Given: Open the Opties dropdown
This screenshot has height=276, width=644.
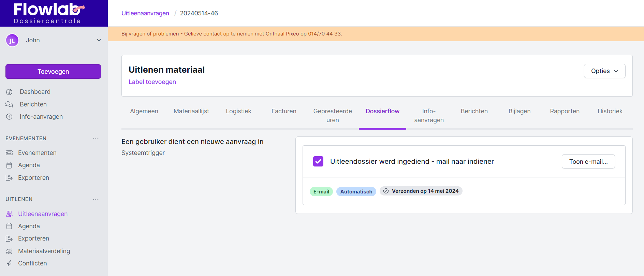Looking at the screenshot, I should [604, 71].
